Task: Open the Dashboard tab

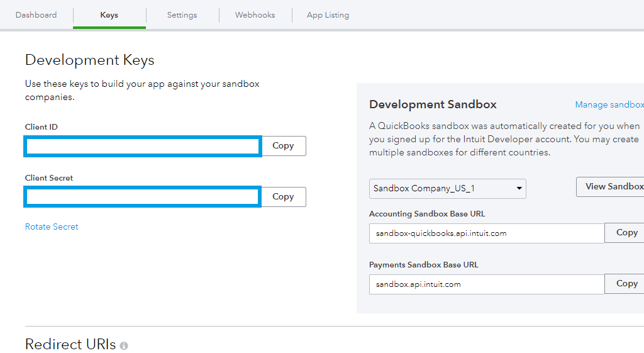Action: [36, 14]
